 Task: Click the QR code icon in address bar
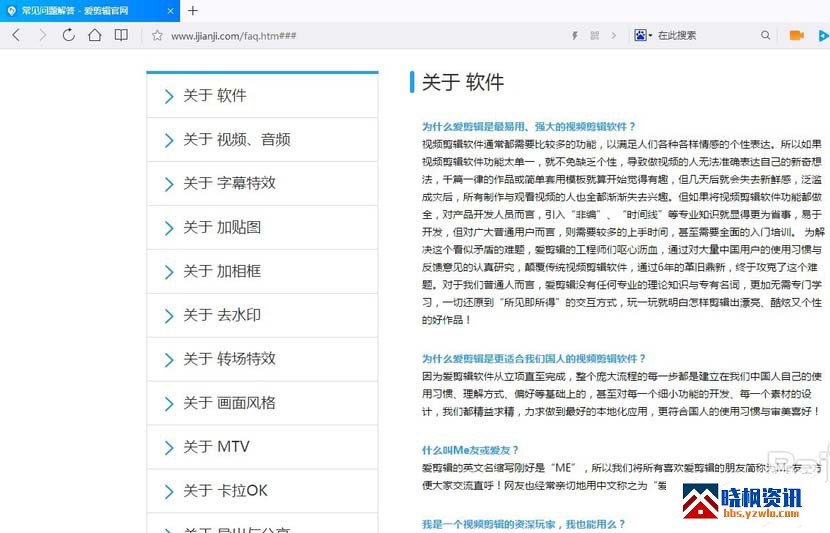[x=595, y=35]
